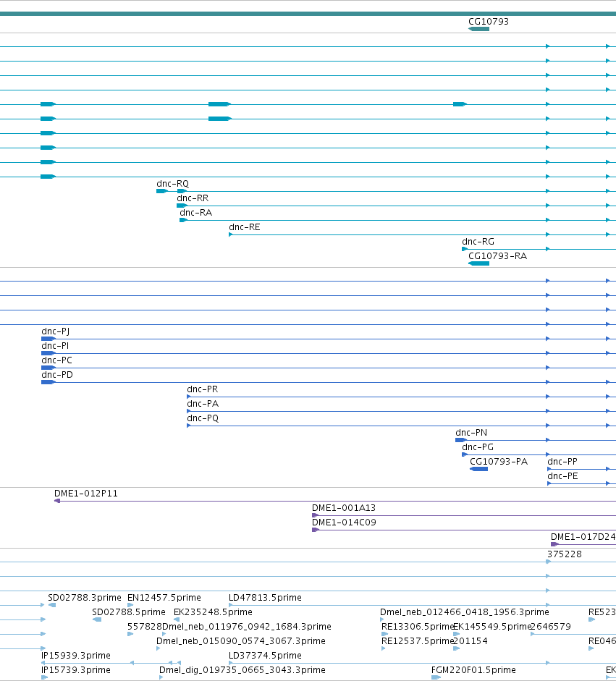
Task: Select the DME1-001A13 clone label
Action: pos(344,508)
